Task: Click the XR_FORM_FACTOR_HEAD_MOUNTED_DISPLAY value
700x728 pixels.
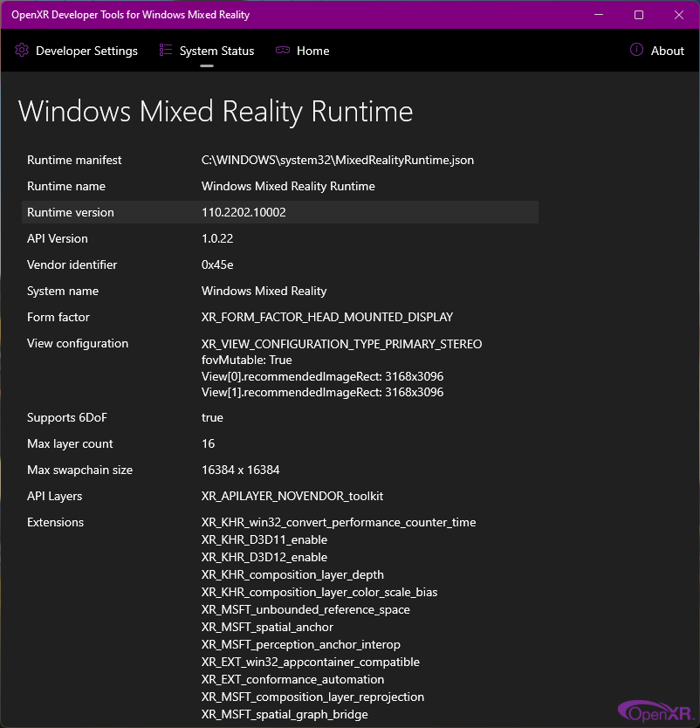Action: coord(327,318)
